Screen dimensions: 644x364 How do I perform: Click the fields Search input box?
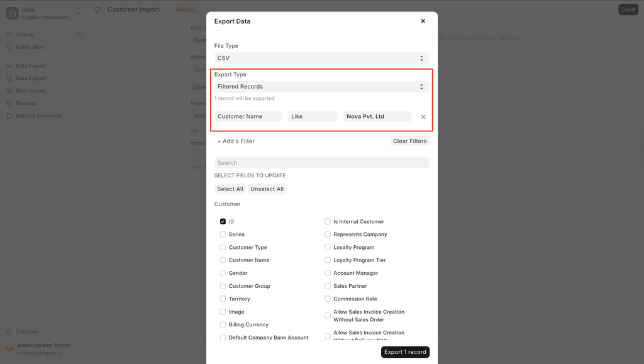tap(321, 163)
